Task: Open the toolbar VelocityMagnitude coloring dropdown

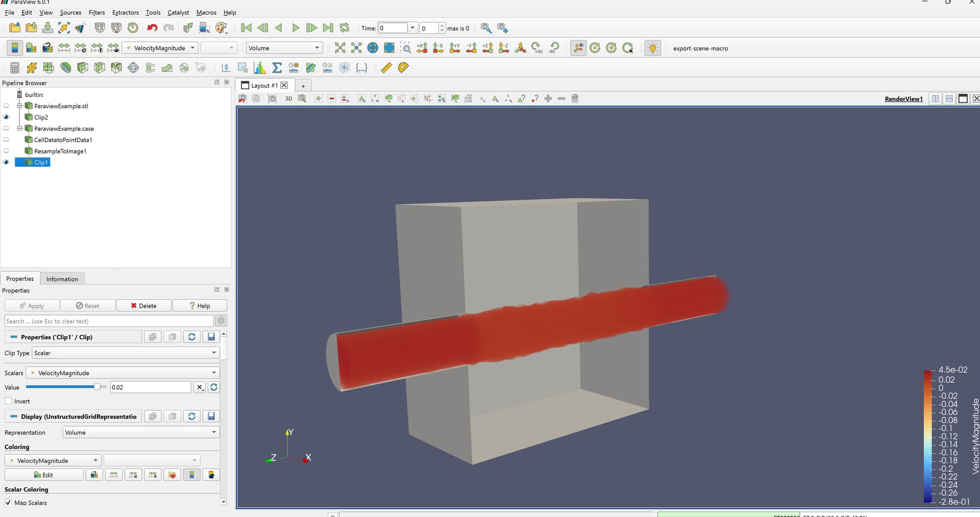Action: (160, 48)
